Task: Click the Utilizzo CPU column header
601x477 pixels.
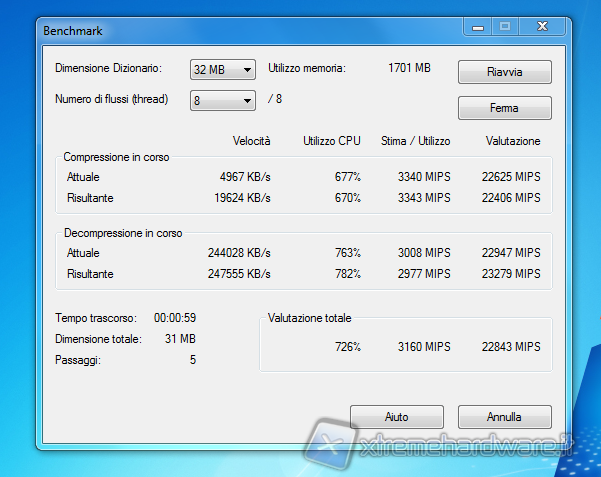Action: 332,141
